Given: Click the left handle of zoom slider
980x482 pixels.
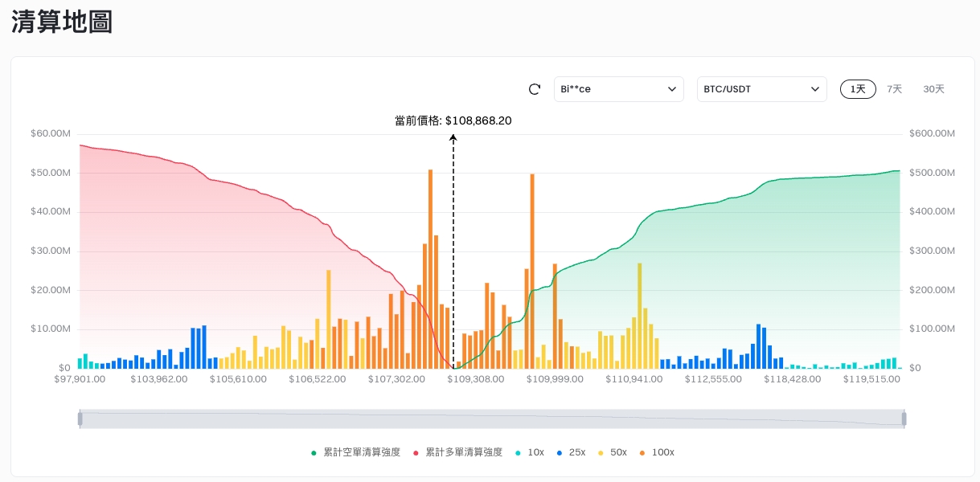Looking at the screenshot, I should 80,419.
